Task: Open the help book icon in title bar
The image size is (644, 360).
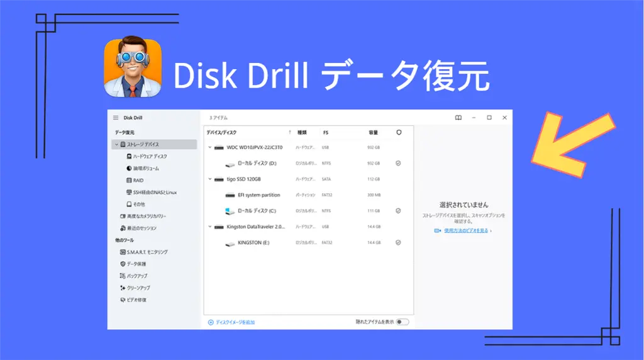Action: coord(458,118)
